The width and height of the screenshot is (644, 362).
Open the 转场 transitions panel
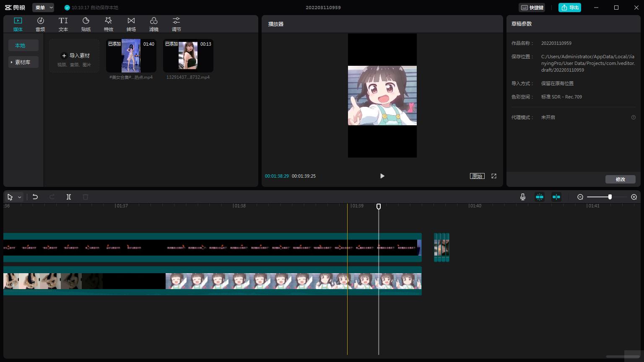pyautogui.click(x=131, y=24)
